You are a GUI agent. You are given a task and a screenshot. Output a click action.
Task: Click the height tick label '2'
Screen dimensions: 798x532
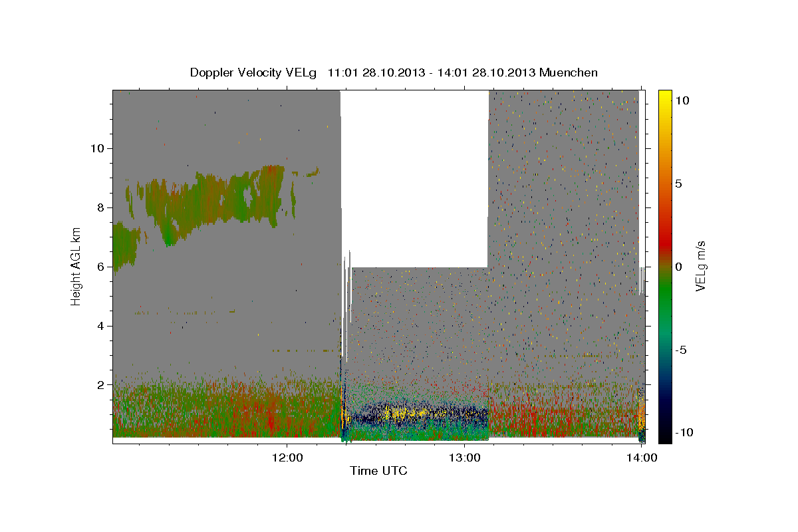[101, 384]
